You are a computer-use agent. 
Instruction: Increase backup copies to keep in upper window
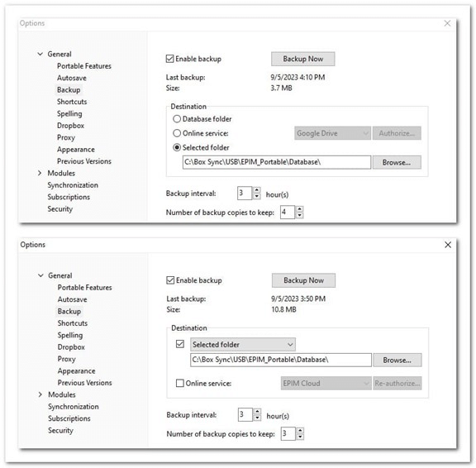(x=300, y=209)
